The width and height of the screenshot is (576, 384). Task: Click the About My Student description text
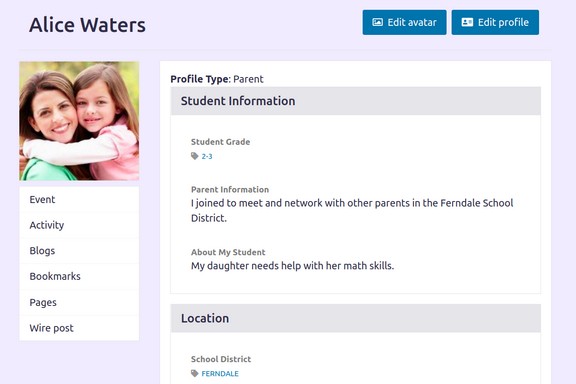292,266
